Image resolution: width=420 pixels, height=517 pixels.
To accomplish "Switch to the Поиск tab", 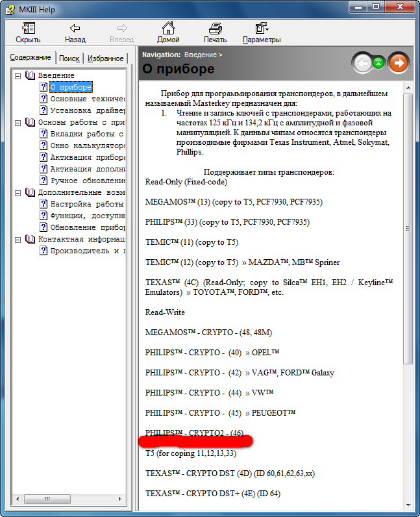I will (x=69, y=58).
